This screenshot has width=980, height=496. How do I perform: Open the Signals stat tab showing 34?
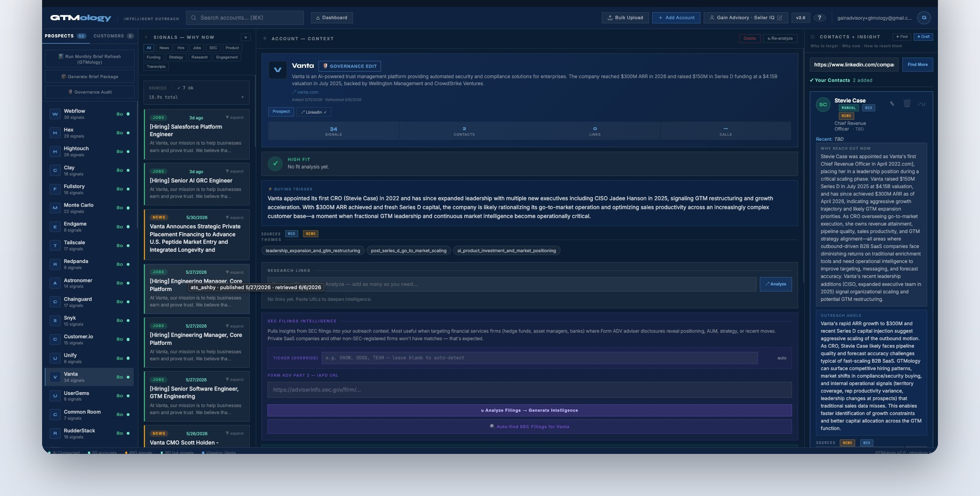333,131
